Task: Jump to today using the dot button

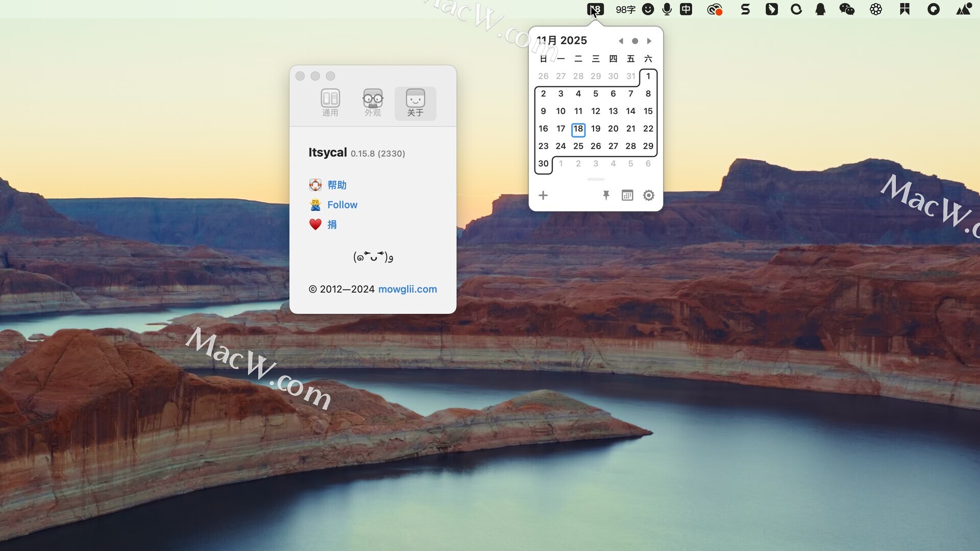Action: coord(635,41)
